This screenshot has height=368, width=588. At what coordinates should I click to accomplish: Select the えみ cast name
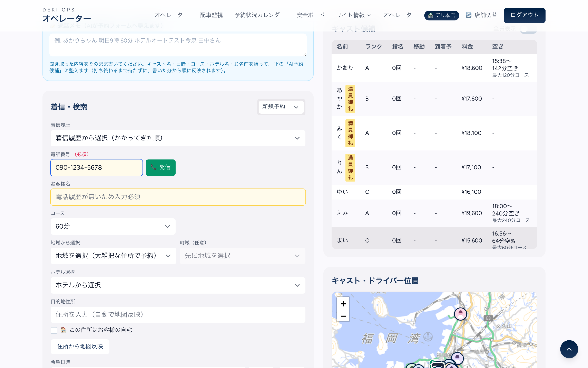[342, 213]
